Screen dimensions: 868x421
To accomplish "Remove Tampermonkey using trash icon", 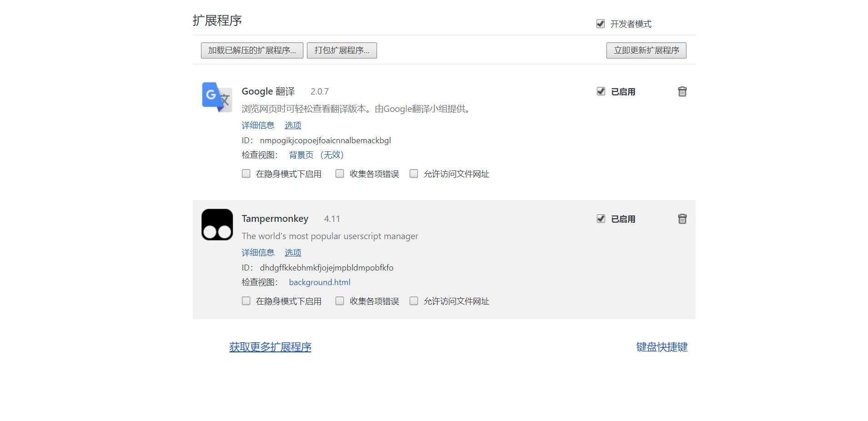I will click(x=682, y=219).
